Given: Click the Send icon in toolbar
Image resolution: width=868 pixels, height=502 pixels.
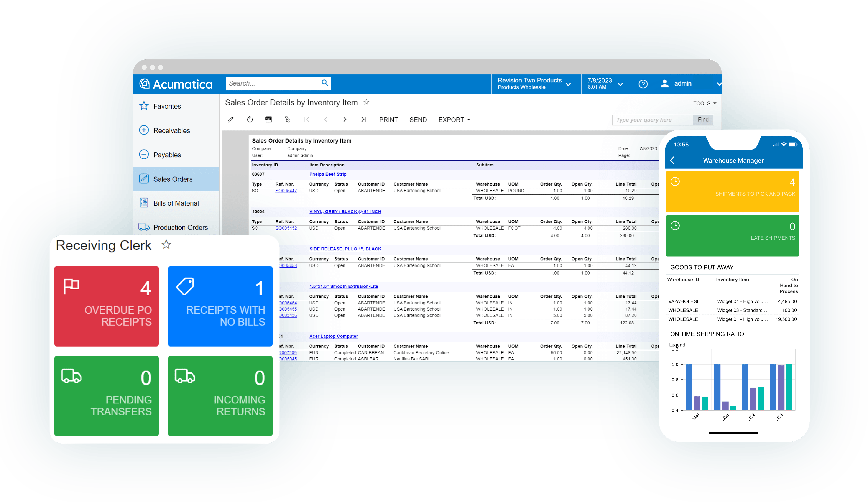Looking at the screenshot, I should pyautogui.click(x=418, y=120).
